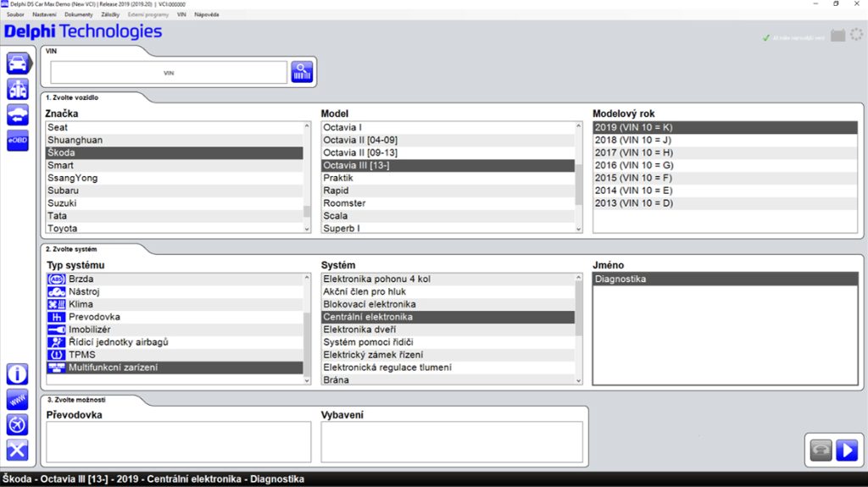The image size is (868, 487).
Task: Select Brána in Systém list
Action: pos(448,379)
